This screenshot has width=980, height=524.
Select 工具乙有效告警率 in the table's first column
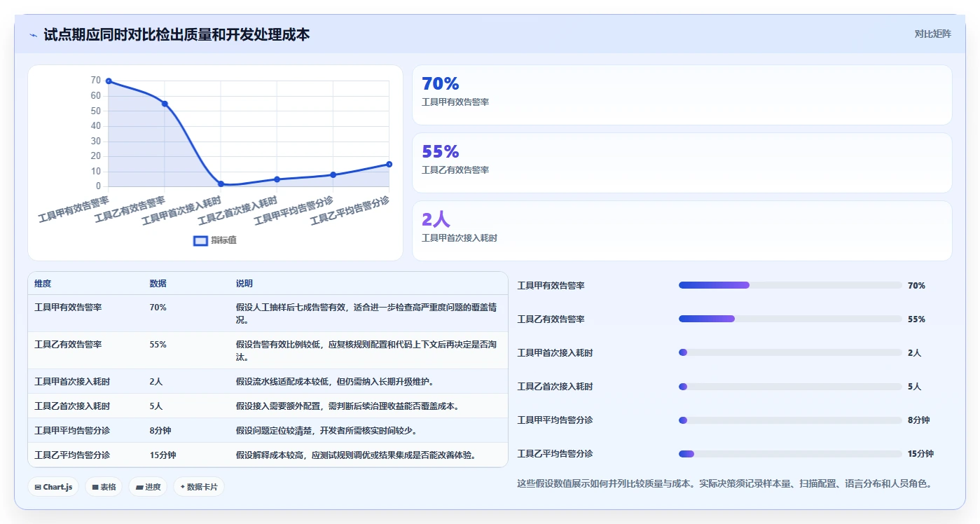point(68,345)
